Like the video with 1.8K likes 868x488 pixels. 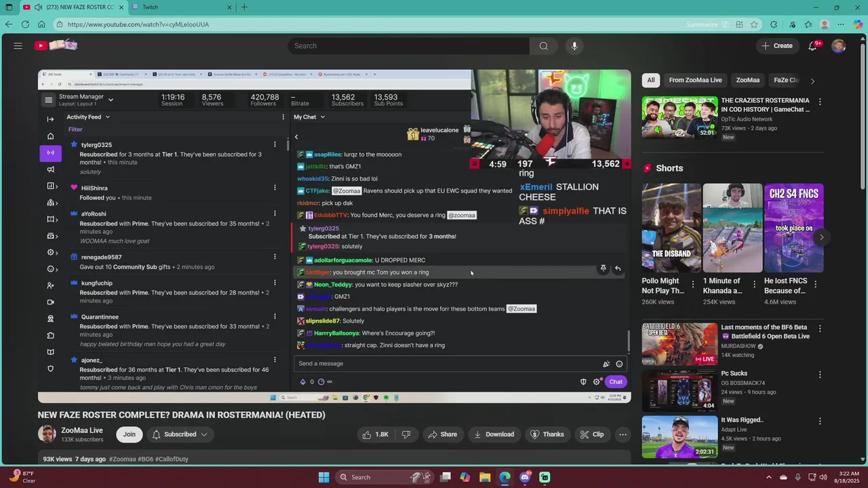click(x=375, y=434)
